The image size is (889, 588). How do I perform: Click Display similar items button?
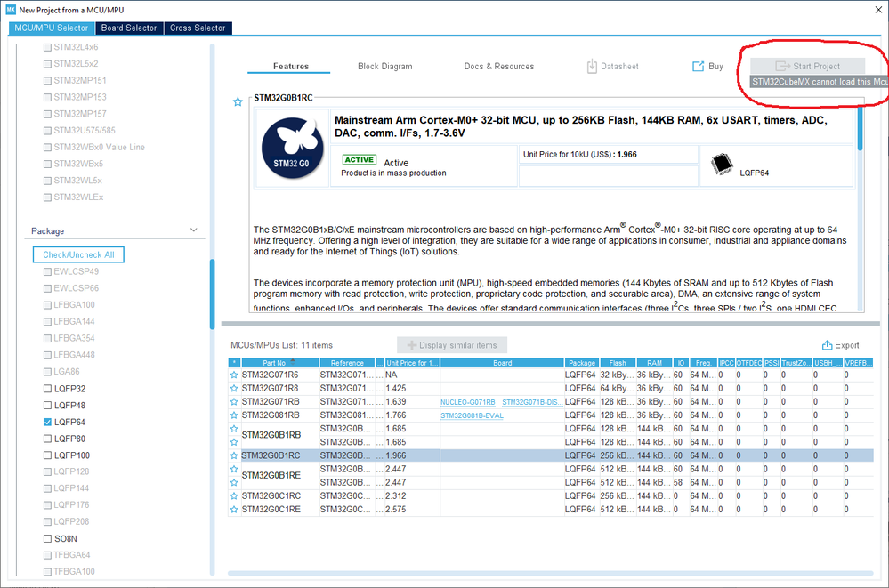click(452, 345)
